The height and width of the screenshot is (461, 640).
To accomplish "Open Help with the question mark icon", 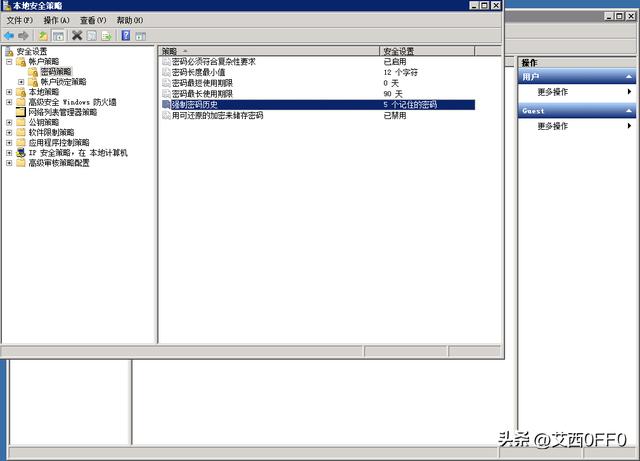I will coord(126,36).
